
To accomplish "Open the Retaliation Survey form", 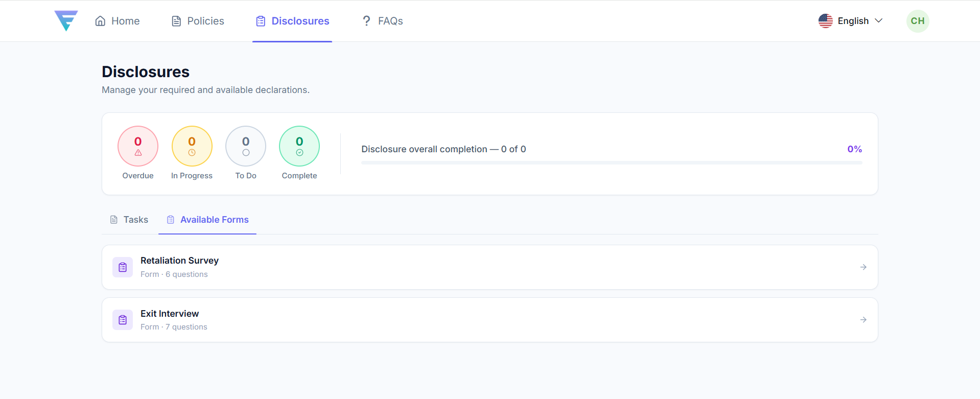I will click(x=490, y=267).
